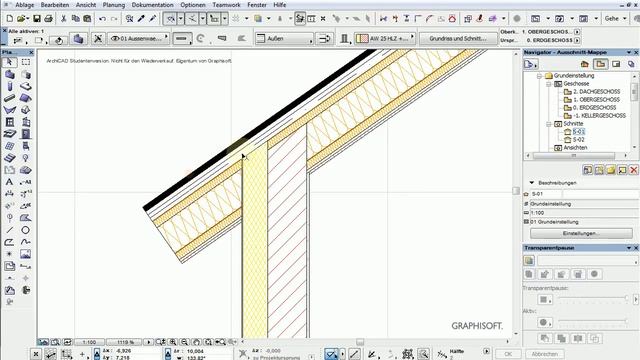Screen dimensions: 640x360
Task: Select the Polyline tool
Action: [x=9, y=242]
